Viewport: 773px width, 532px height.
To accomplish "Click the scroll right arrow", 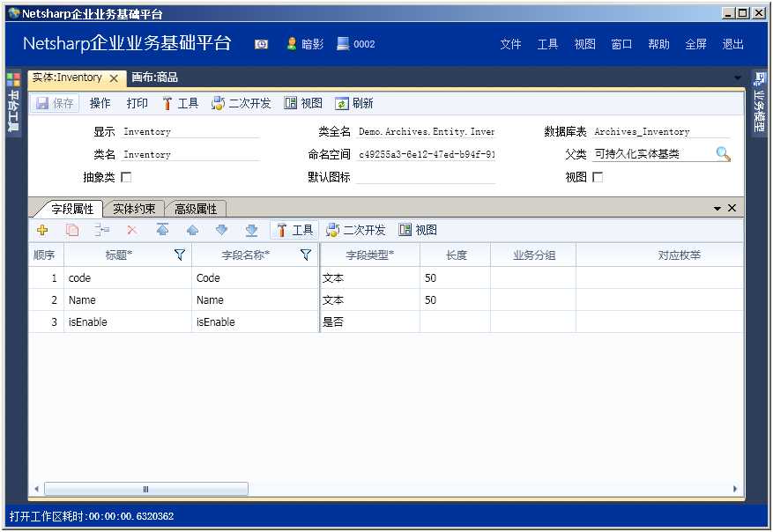I will pos(734,489).
